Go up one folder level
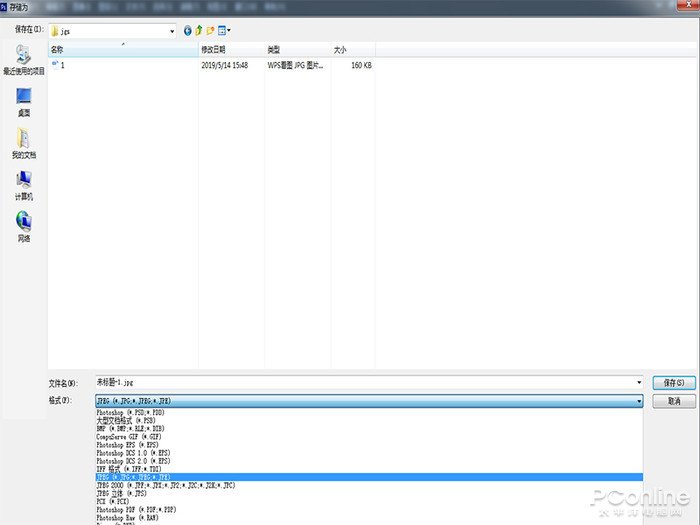Viewport: 700px width, 525px height. (x=200, y=31)
